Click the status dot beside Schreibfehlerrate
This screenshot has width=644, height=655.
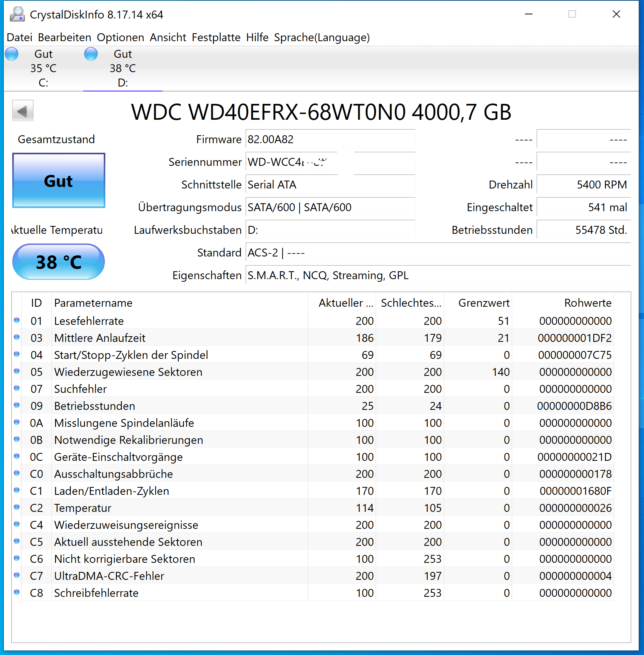[17, 592]
